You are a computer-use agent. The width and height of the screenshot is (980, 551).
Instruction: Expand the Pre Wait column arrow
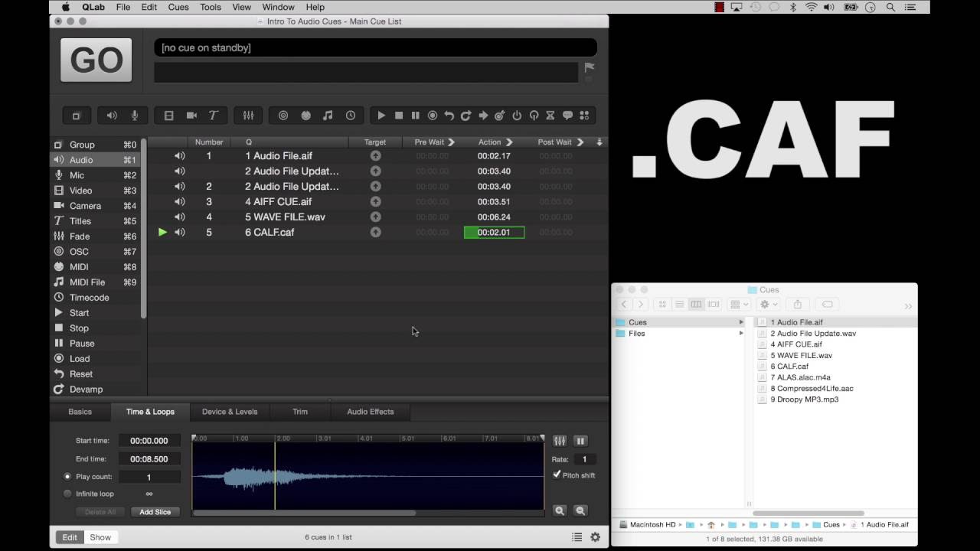(451, 142)
